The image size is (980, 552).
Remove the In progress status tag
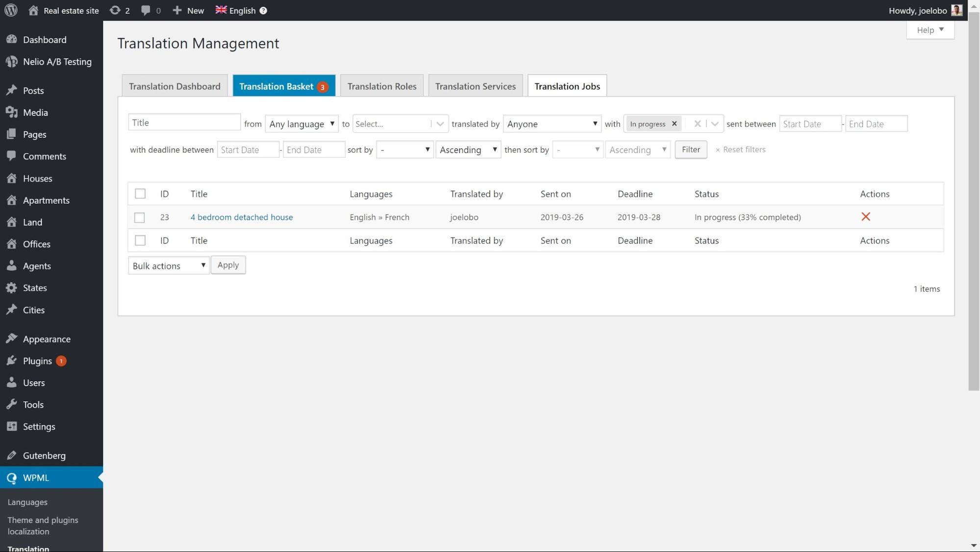click(674, 124)
